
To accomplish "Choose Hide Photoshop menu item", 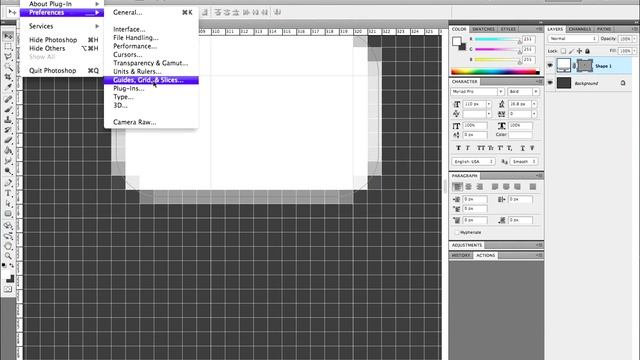I will pyautogui.click(x=62, y=40).
